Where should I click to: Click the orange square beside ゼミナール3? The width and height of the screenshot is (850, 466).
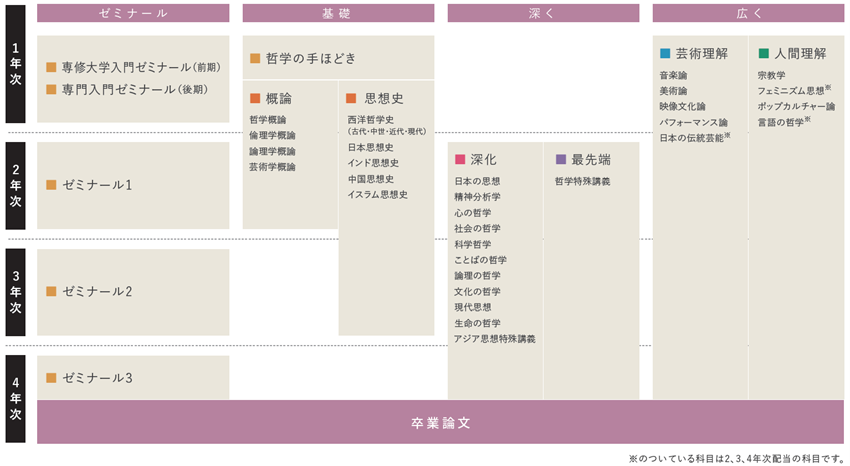pyautogui.click(x=51, y=378)
